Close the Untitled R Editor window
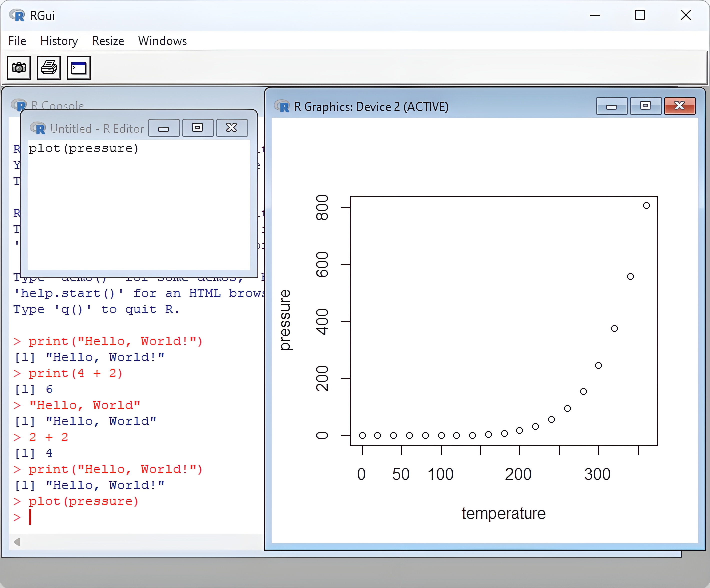Screen dimensions: 710x588 click(231, 128)
